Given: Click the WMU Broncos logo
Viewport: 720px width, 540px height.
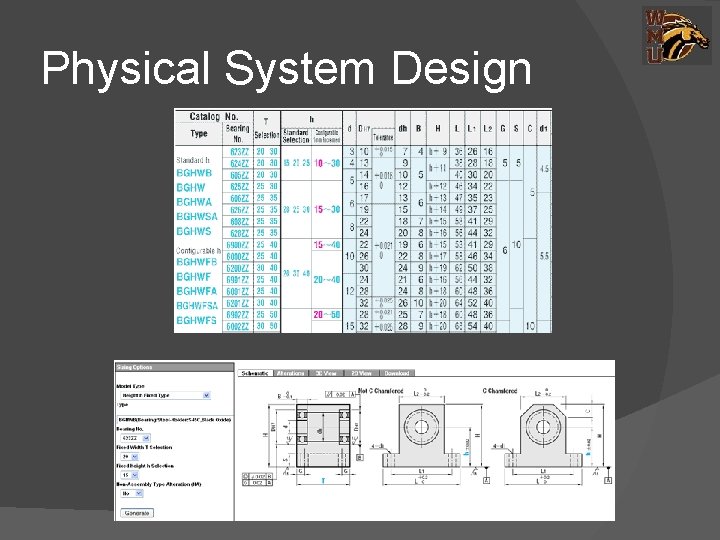Looking at the screenshot, I should point(676,35).
